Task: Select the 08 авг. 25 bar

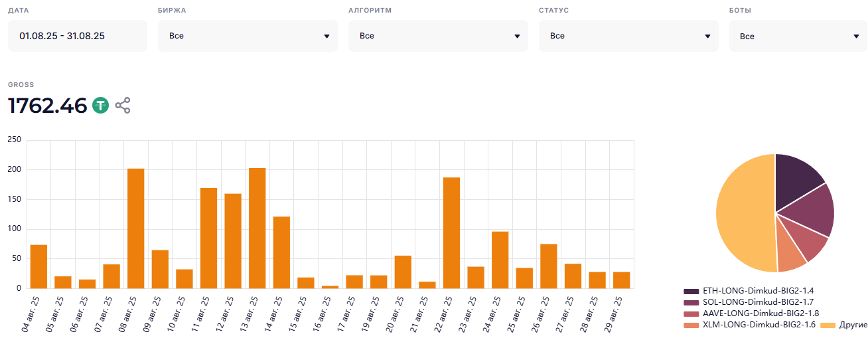Action: coord(136,228)
